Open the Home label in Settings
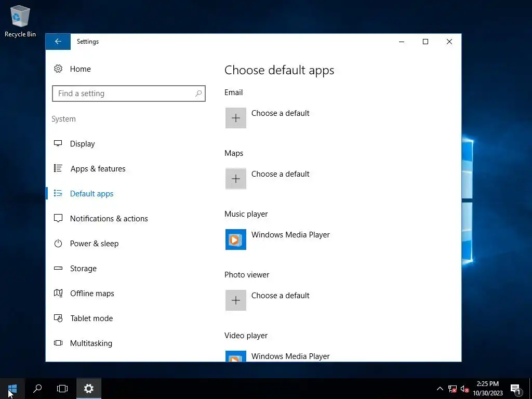The image size is (532, 399). pos(81,69)
